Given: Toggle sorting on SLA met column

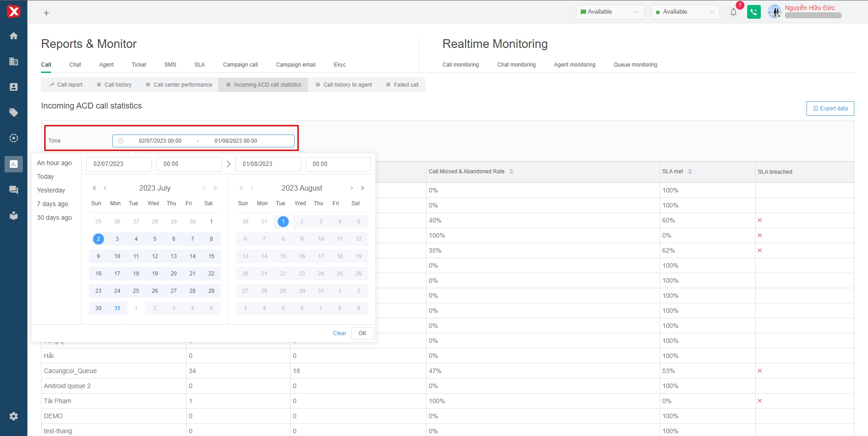Looking at the screenshot, I should [690, 171].
